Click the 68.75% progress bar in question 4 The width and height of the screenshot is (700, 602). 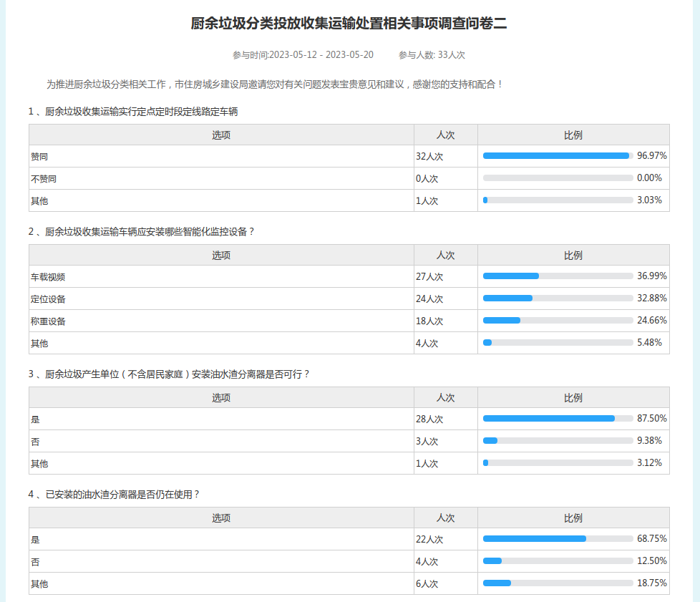pos(557,539)
